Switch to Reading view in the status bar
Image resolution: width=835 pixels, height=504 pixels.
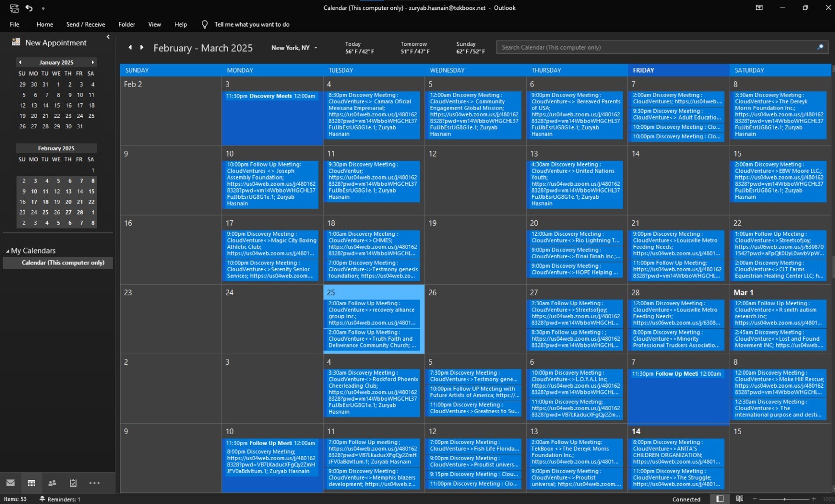[739, 499]
